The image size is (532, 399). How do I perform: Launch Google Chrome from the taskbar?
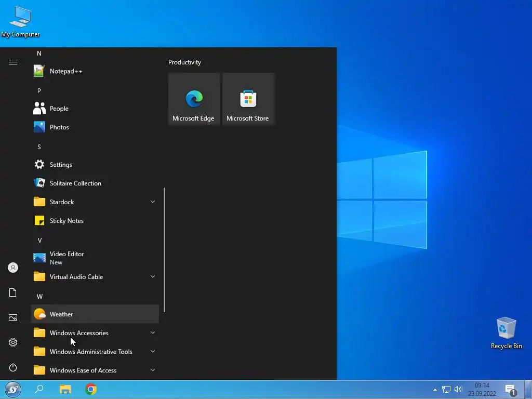coord(91,389)
